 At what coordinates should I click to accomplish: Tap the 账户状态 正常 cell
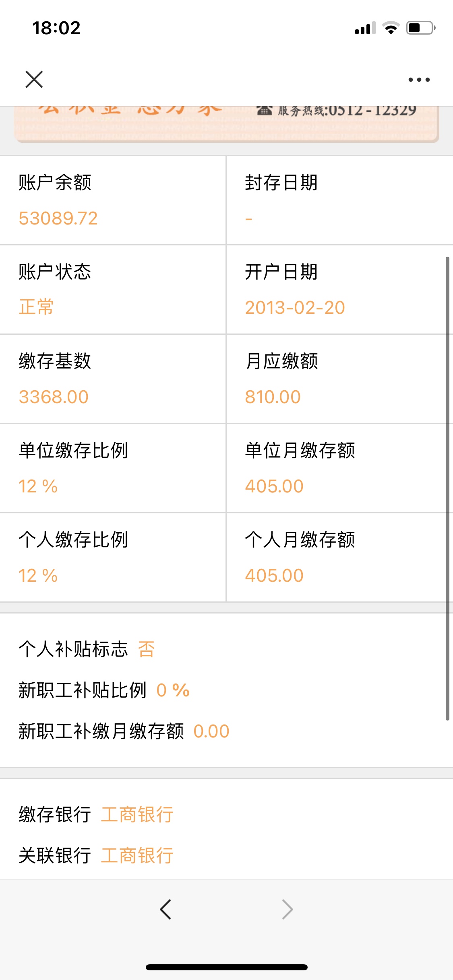point(113,289)
